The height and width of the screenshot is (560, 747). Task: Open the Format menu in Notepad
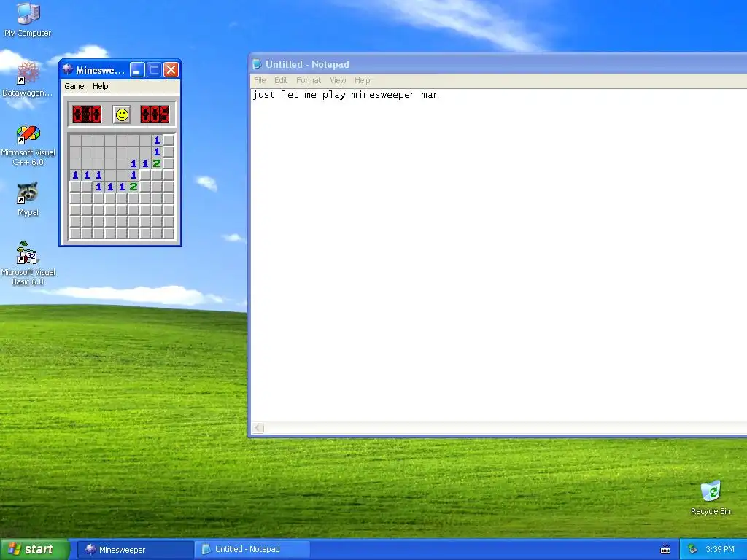[x=309, y=80]
